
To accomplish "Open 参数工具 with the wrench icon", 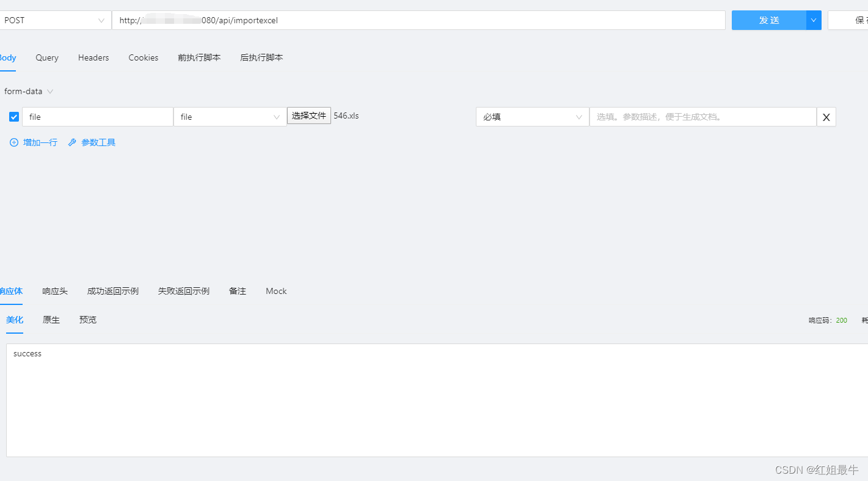I will [71, 142].
